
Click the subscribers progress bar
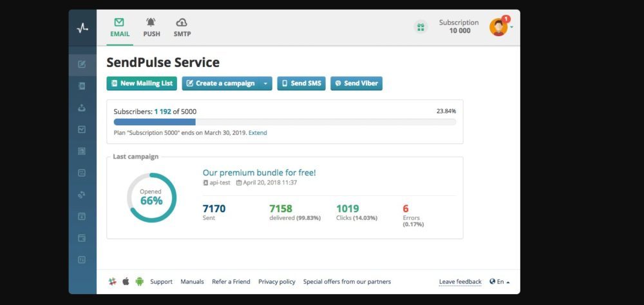(285, 122)
